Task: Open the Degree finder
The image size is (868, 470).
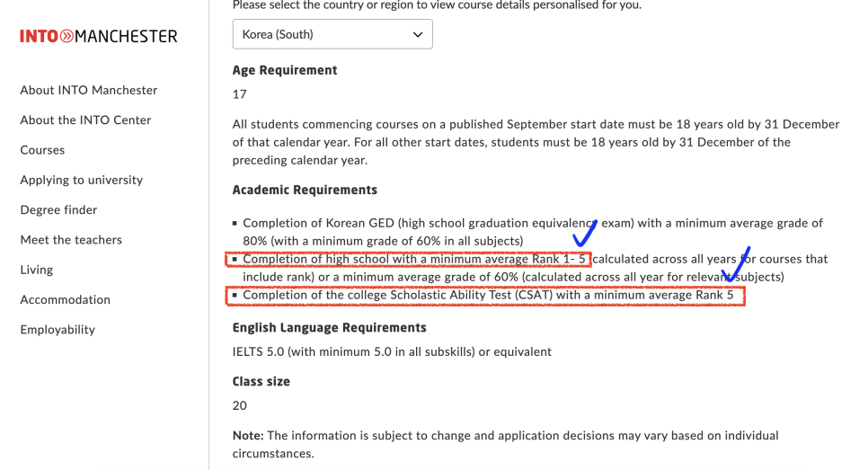Action: pyautogui.click(x=58, y=209)
